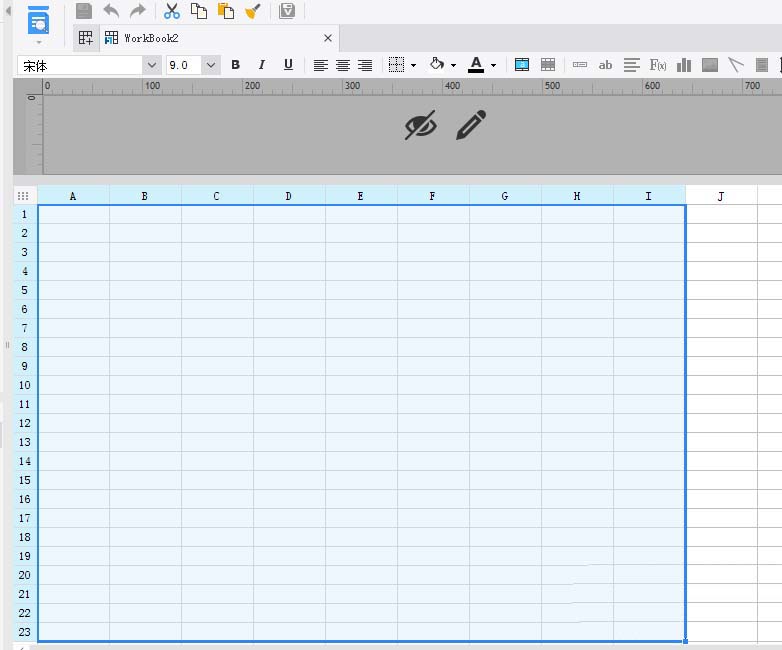Center align text in cells

(x=343, y=65)
